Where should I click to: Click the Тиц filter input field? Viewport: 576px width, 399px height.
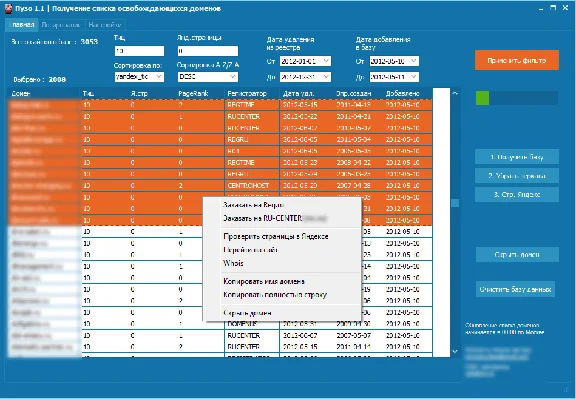tap(139, 51)
